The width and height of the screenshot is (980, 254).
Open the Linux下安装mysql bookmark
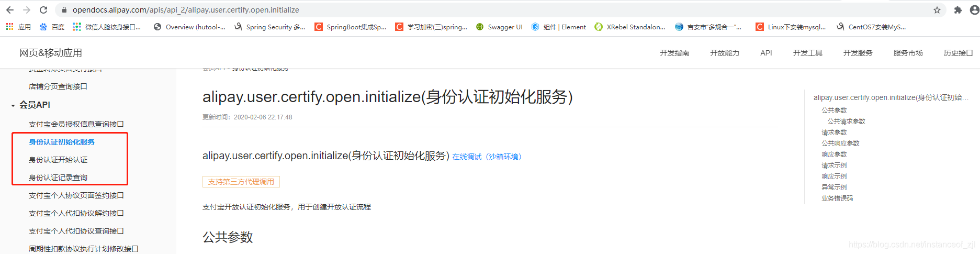[x=791, y=27]
